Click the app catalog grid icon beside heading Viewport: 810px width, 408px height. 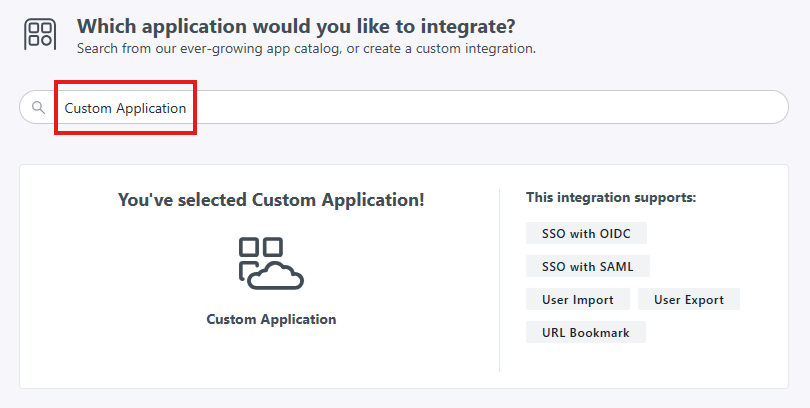[40, 33]
